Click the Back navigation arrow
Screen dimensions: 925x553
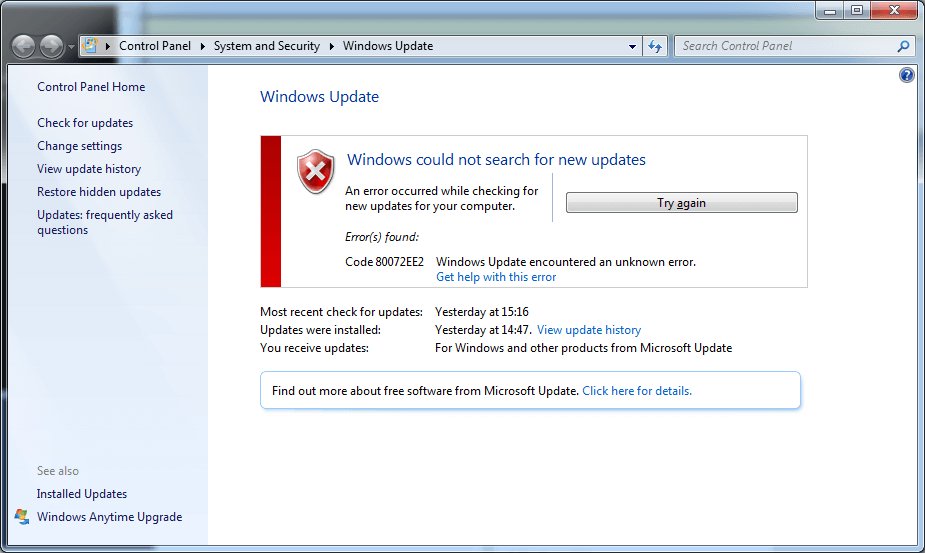(x=24, y=46)
